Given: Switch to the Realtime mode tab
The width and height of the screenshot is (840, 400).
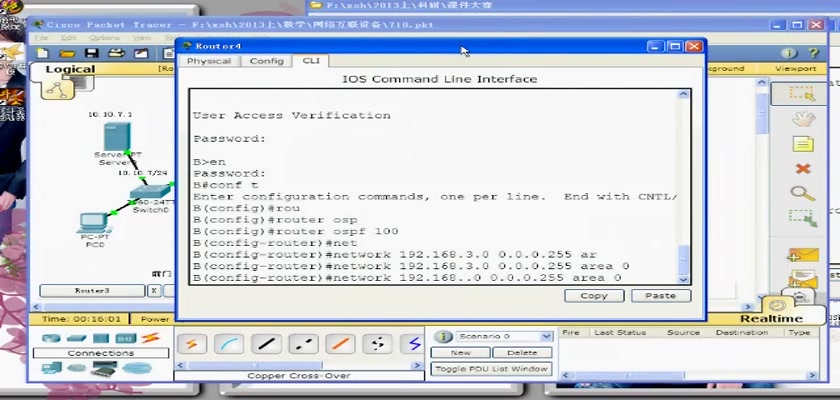Looking at the screenshot, I should 771,319.
